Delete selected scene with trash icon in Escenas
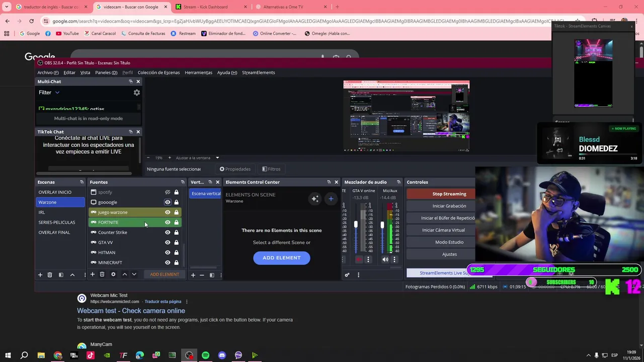Viewport: 644px width, 362px height. click(50, 275)
